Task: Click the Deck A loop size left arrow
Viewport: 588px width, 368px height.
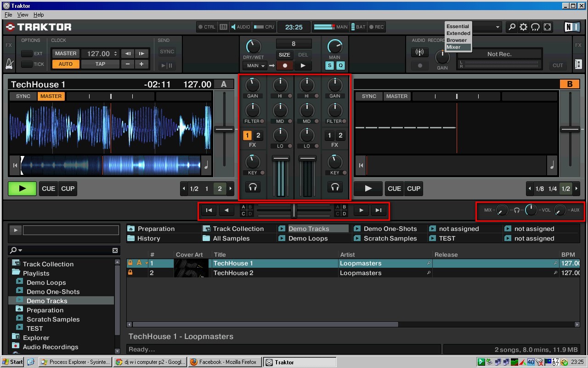Action: [184, 189]
